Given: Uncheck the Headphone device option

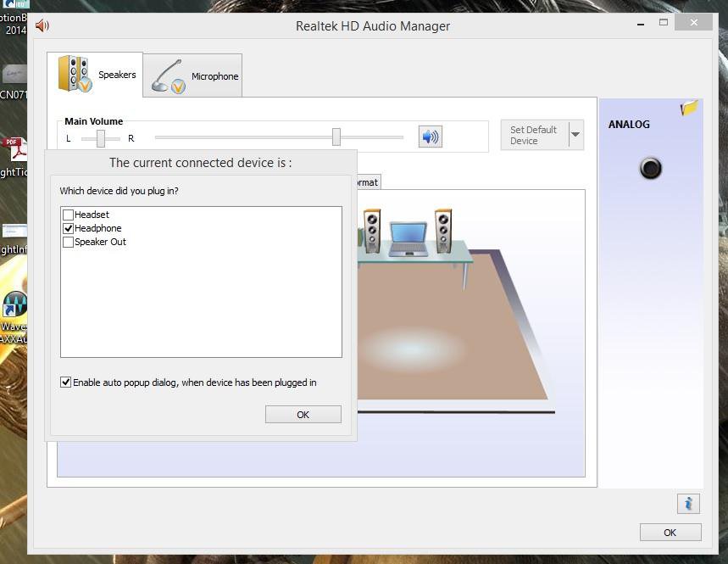Looking at the screenshot, I should point(69,228).
